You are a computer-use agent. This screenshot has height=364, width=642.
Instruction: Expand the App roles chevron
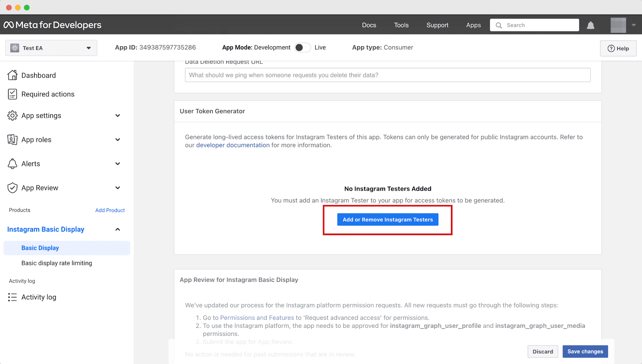click(118, 140)
